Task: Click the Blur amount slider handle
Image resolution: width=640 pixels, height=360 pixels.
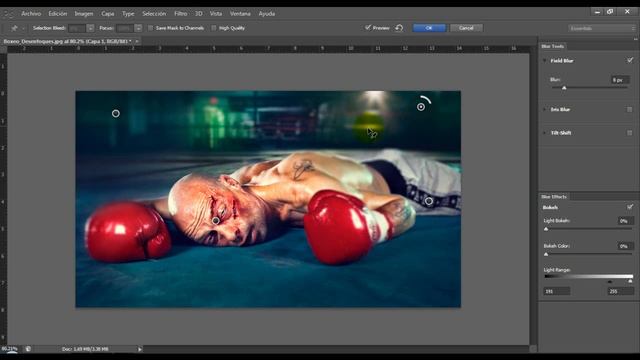Action: 564,88
